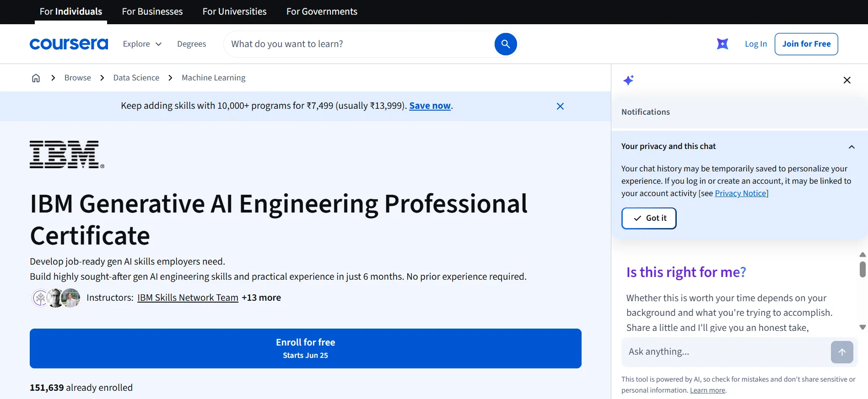The width and height of the screenshot is (868, 399).
Task: Open the Coursera AI coach star icon
Action: click(722, 44)
